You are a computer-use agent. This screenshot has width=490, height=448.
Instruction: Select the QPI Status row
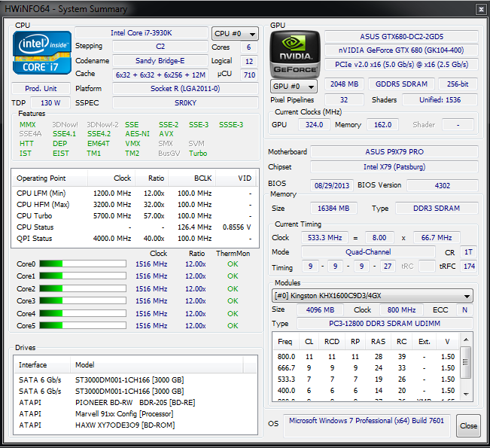coord(135,239)
